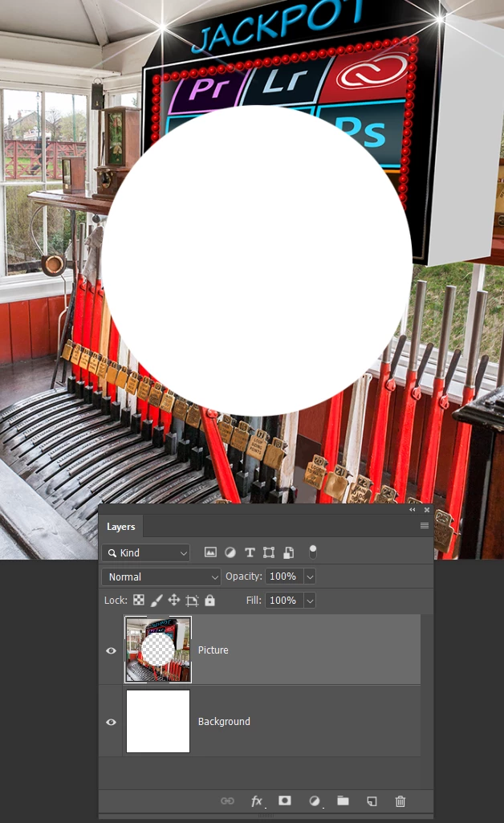Lock position move icon
The width and height of the screenshot is (504, 823).
[174, 600]
